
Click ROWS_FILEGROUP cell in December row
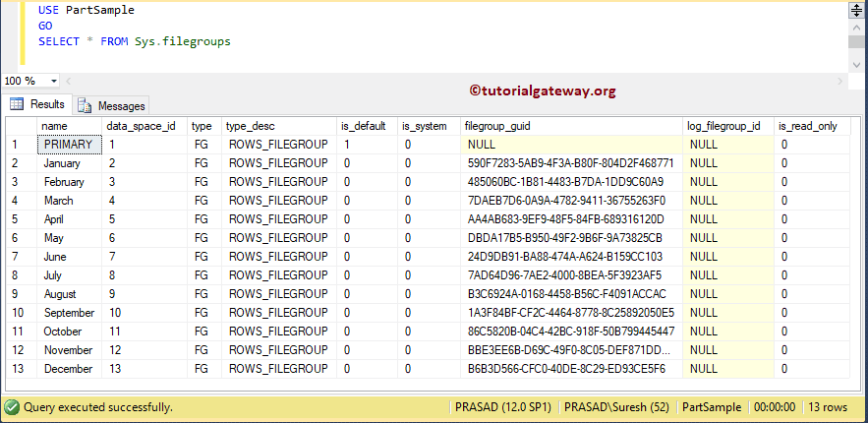pyautogui.click(x=279, y=369)
